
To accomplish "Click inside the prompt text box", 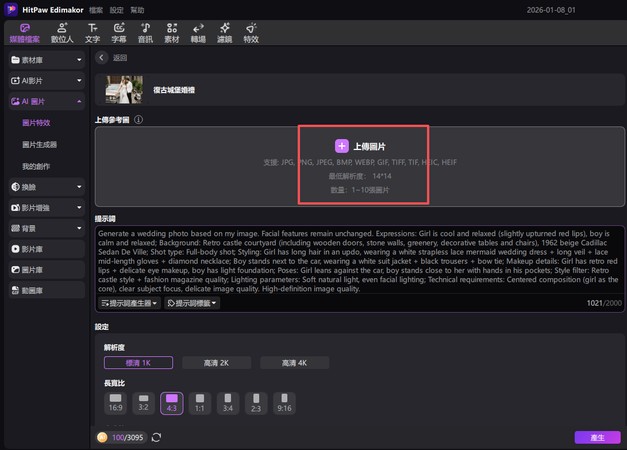I will [x=359, y=261].
